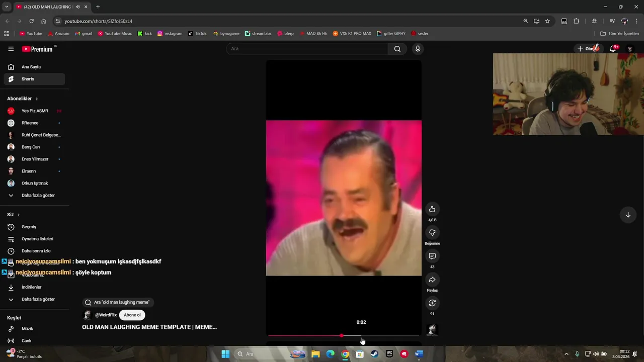
Task: Open the apps grid in bookmarks bar
Action: (7, 34)
